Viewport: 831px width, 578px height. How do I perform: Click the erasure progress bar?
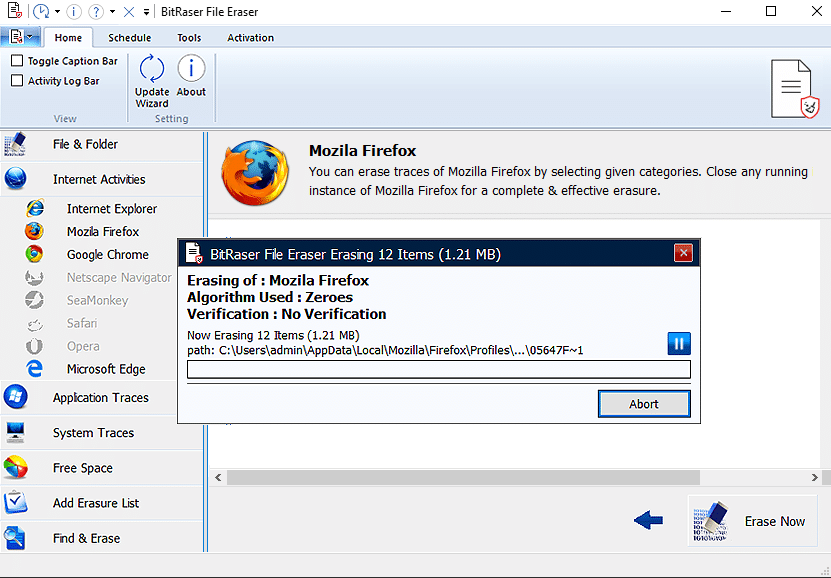coord(439,369)
